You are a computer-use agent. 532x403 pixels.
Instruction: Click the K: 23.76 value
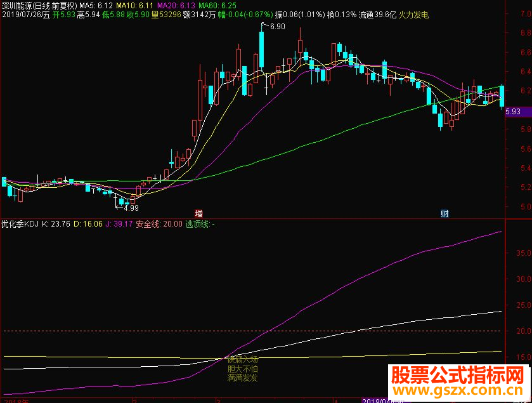pyautogui.click(x=56, y=224)
